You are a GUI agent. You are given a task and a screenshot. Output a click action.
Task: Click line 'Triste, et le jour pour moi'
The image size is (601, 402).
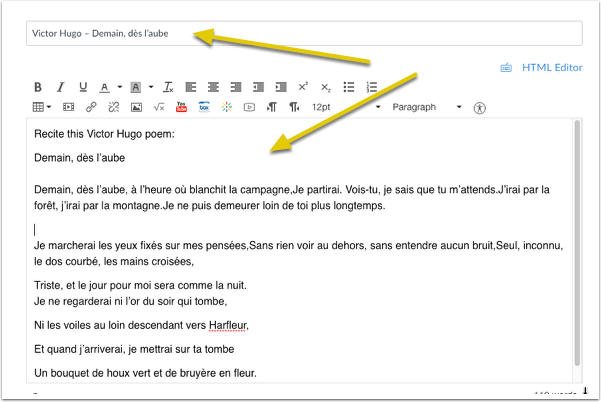pyautogui.click(x=140, y=286)
